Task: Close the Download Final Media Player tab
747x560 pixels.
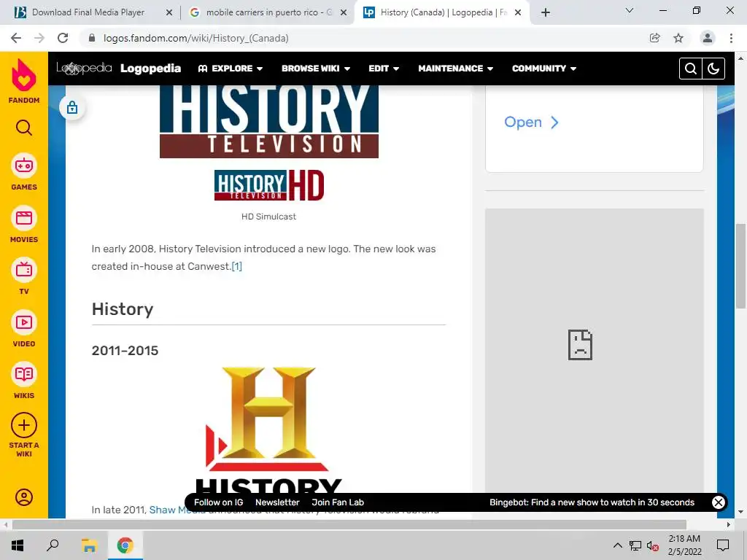Action: click(169, 12)
